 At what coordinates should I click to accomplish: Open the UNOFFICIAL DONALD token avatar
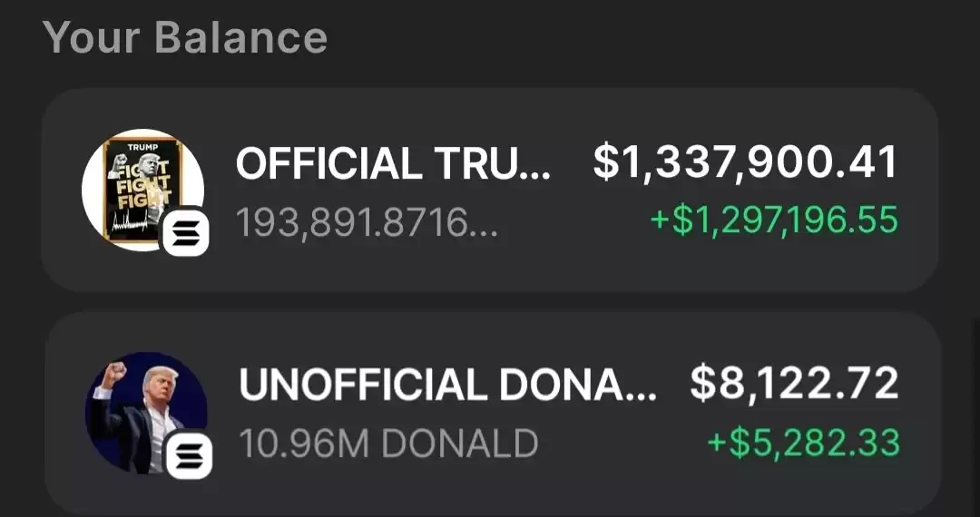[x=146, y=413]
